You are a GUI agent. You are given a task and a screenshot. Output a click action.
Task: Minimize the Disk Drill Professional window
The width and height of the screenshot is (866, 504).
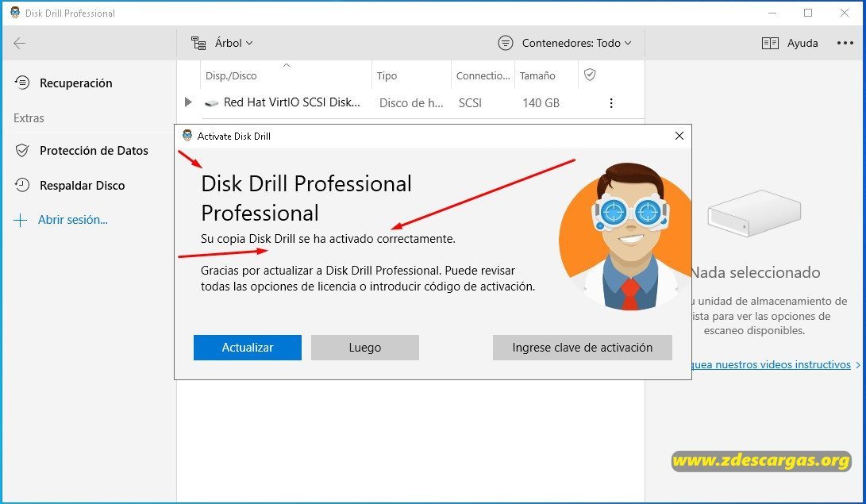coord(772,13)
